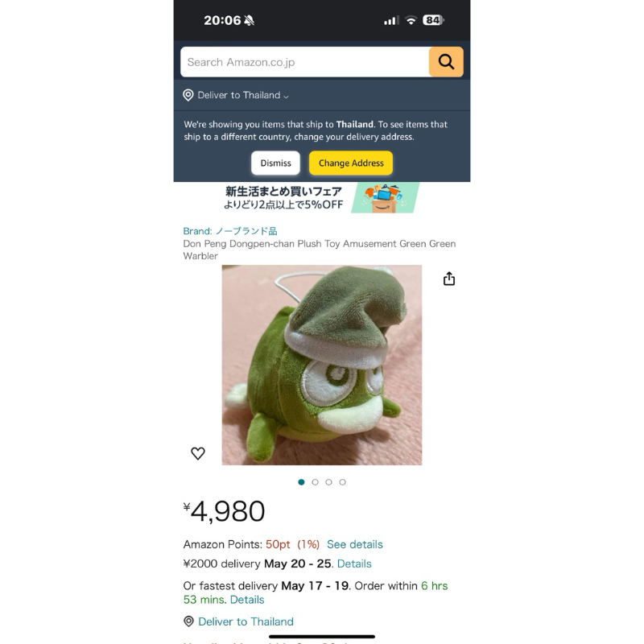Image resolution: width=644 pixels, height=644 pixels.
Task: Open See details for Amazon Points
Action: pos(355,545)
